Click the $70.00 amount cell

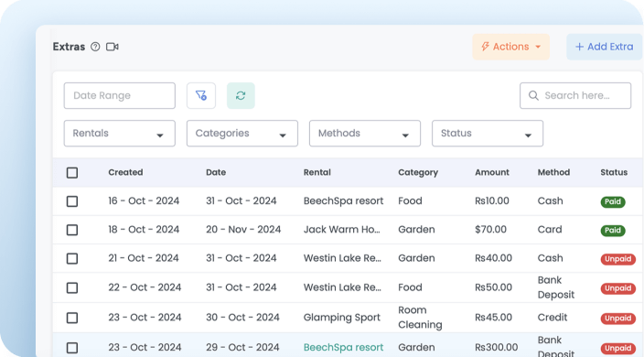point(491,229)
